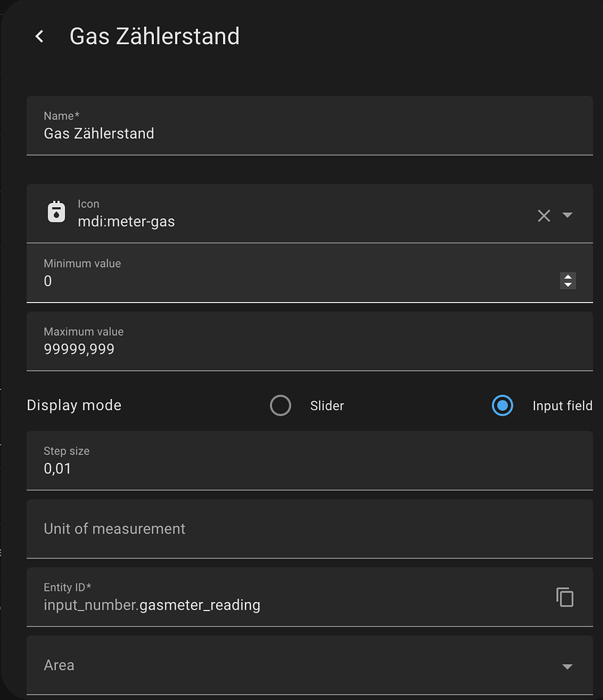The height and width of the screenshot is (700, 603).
Task: Click the Gas Zählerstand title text
Action: coord(154,36)
